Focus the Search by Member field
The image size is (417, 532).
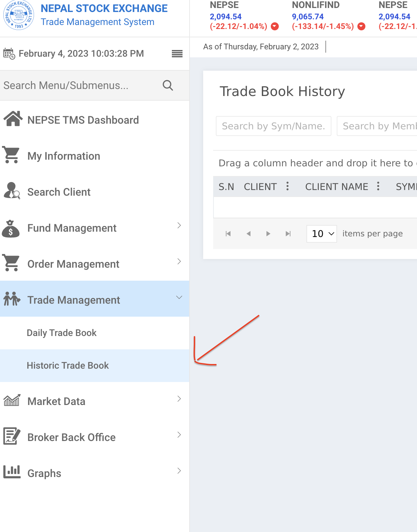pyautogui.click(x=377, y=126)
